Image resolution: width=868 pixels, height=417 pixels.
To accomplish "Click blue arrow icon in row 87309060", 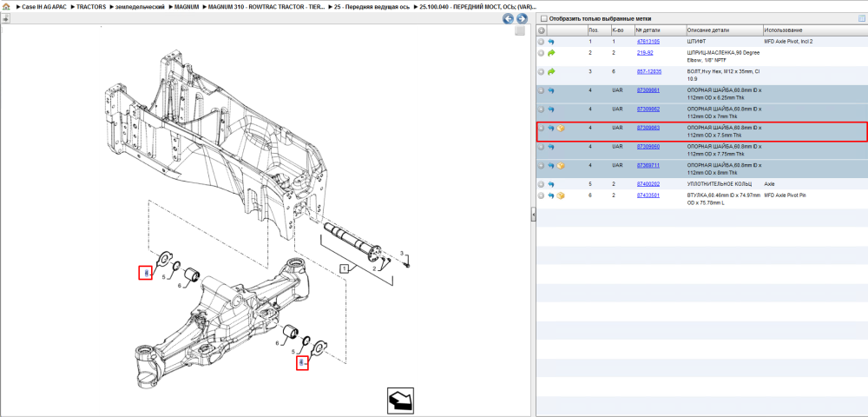I will click(551, 147).
